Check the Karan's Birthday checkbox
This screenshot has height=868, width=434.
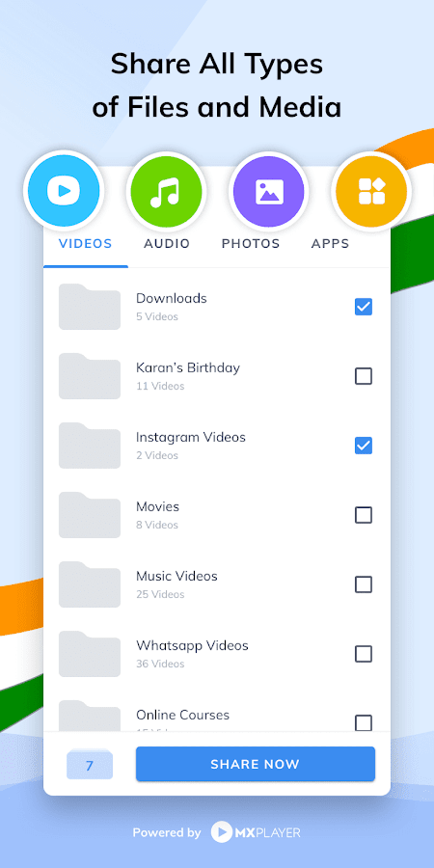coord(364,376)
